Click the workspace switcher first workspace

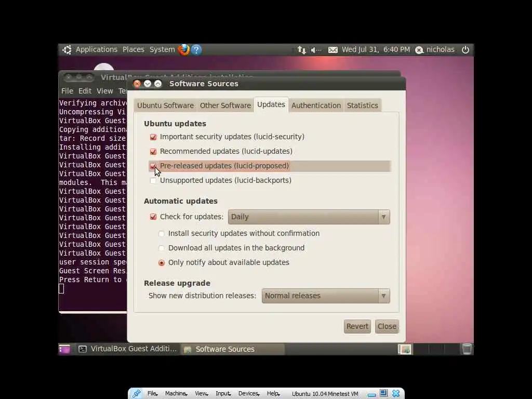[404, 349]
